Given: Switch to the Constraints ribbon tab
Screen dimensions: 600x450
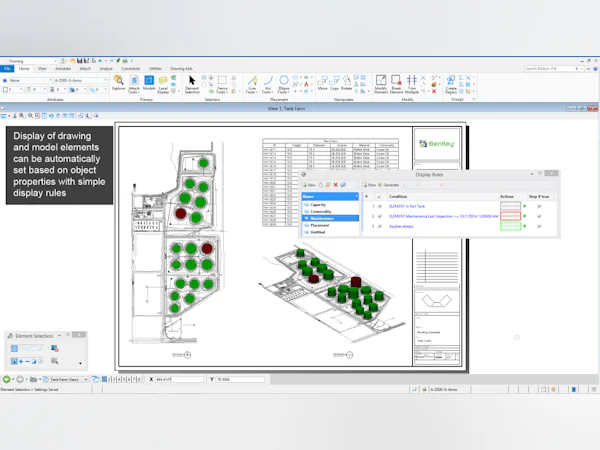Looking at the screenshot, I should 131,69.
